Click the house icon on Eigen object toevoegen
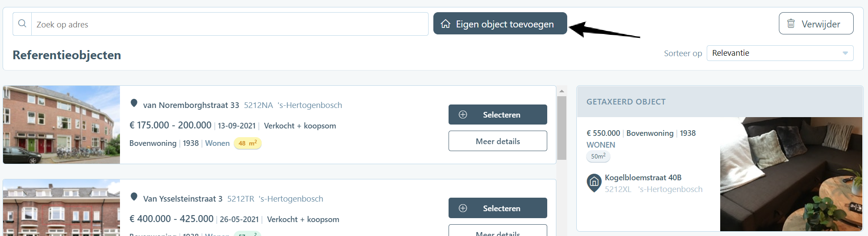This screenshot has width=868, height=236. tap(446, 24)
